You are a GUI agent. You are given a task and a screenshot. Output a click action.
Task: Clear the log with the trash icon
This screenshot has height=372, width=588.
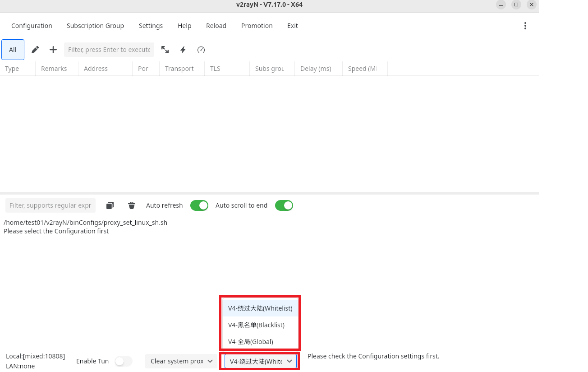(131, 205)
